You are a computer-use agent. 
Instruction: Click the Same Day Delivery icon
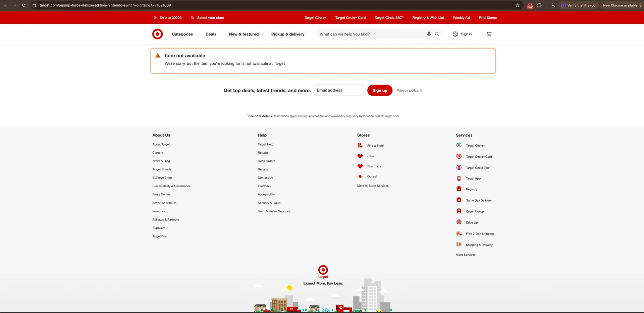459,200
